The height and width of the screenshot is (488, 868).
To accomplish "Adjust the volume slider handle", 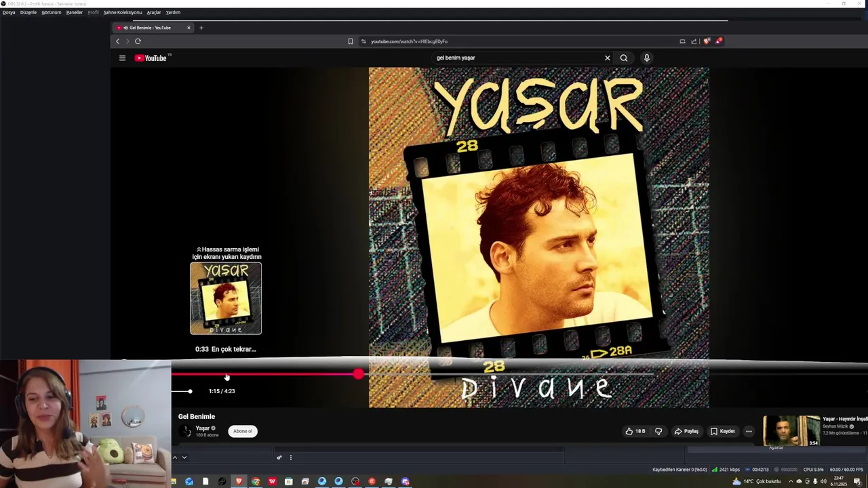I will pyautogui.click(x=190, y=391).
